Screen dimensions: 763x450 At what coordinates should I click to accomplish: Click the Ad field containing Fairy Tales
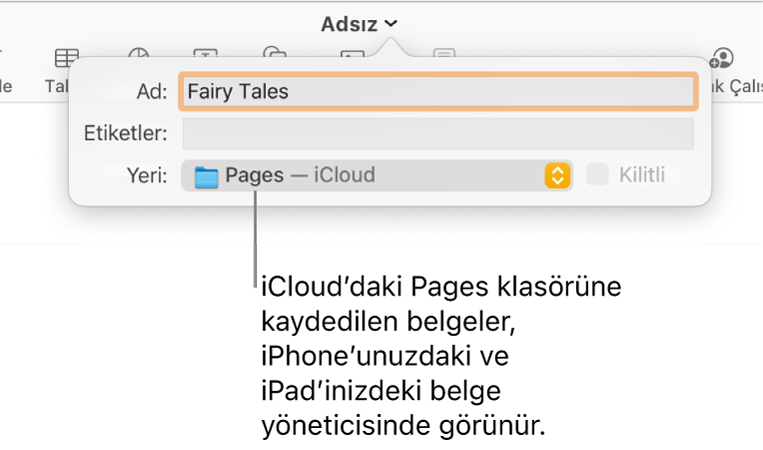pyautogui.click(x=438, y=91)
